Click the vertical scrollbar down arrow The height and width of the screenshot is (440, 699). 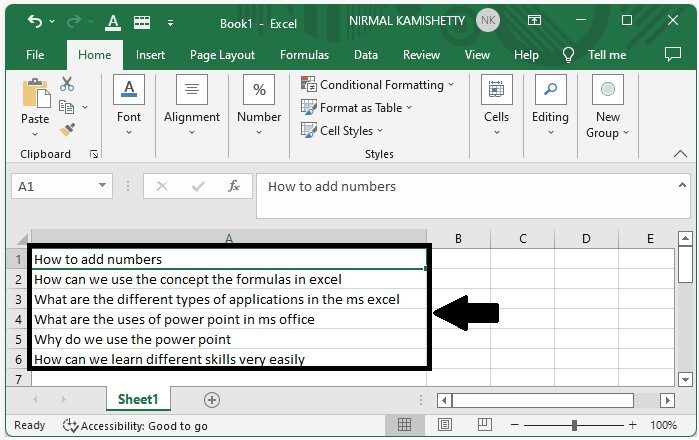tap(685, 380)
